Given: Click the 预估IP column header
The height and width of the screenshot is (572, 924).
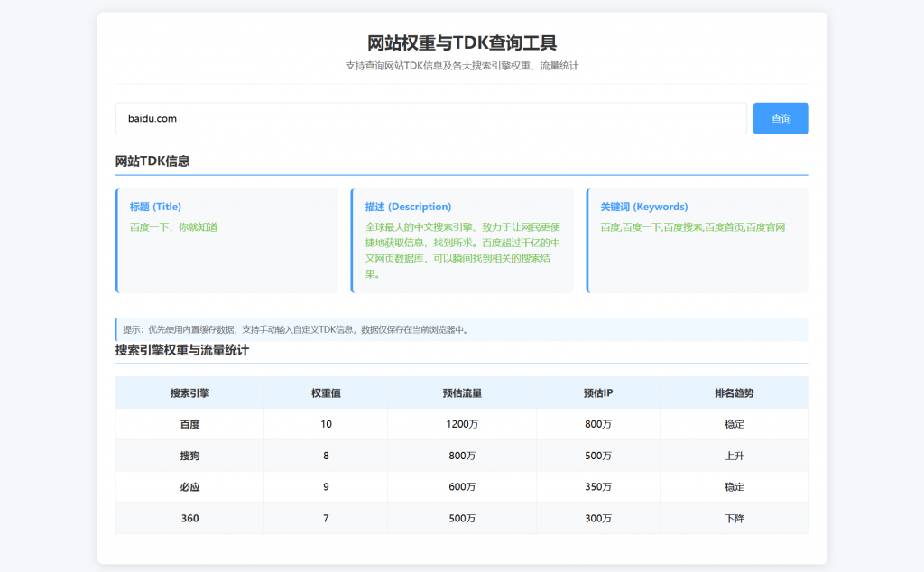Looking at the screenshot, I should tap(598, 392).
